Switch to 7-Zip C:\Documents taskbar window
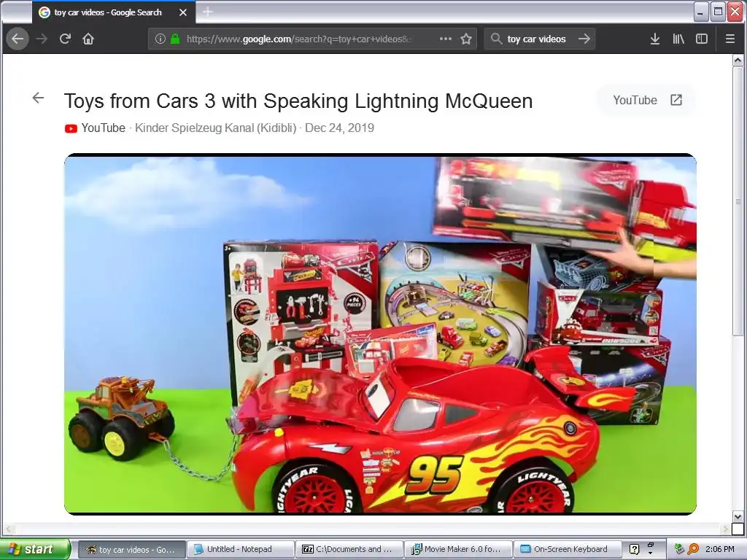This screenshot has width=747, height=560. click(349, 550)
